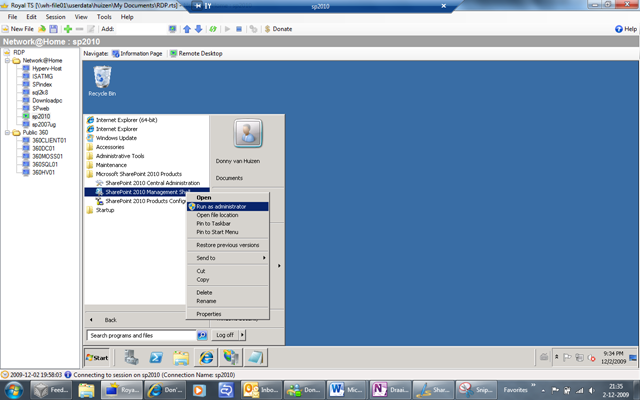640x400 pixels.
Task: Select Hyperv-Host connection in tree
Action: coord(42,69)
